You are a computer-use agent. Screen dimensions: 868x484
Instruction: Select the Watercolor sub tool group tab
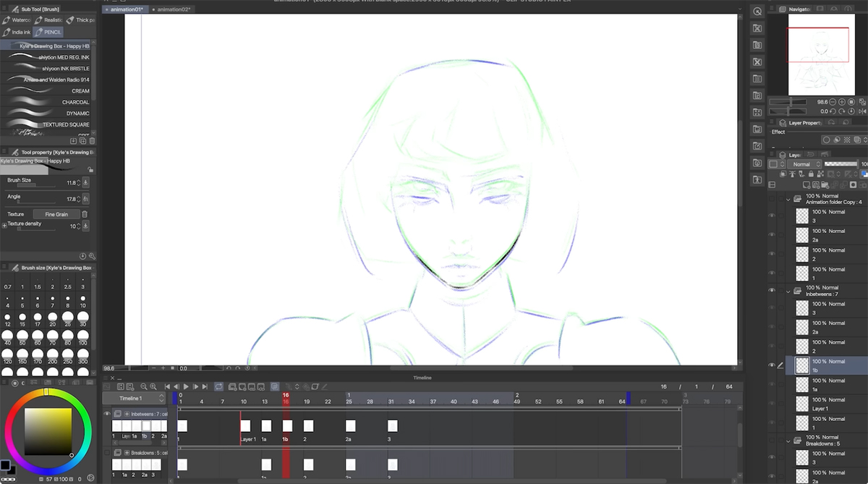tap(17, 20)
